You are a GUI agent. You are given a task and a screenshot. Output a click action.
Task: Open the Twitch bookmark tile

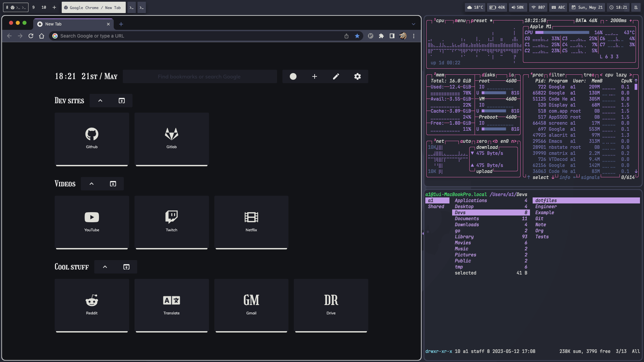coord(171,222)
